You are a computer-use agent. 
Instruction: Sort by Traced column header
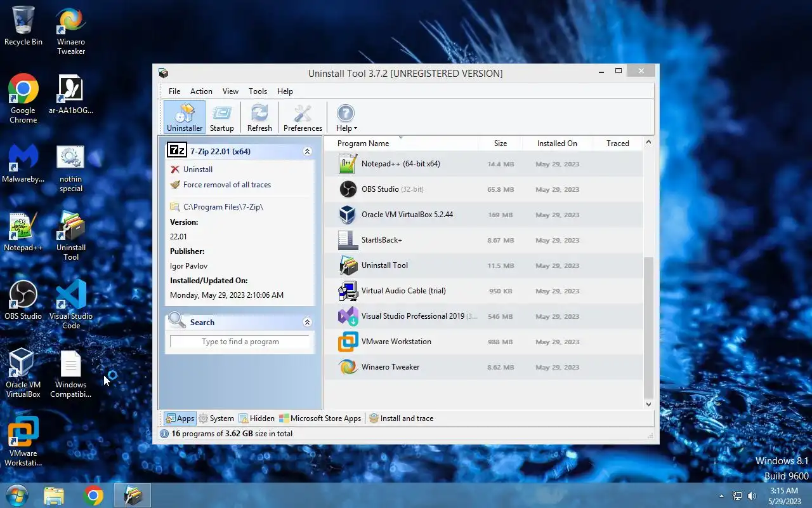pyautogui.click(x=617, y=144)
